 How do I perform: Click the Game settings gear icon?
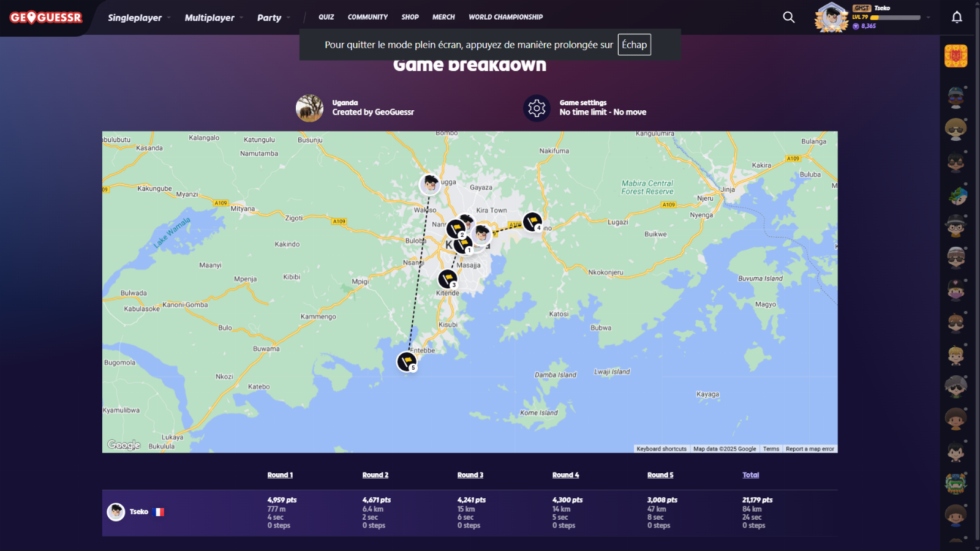(537, 108)
